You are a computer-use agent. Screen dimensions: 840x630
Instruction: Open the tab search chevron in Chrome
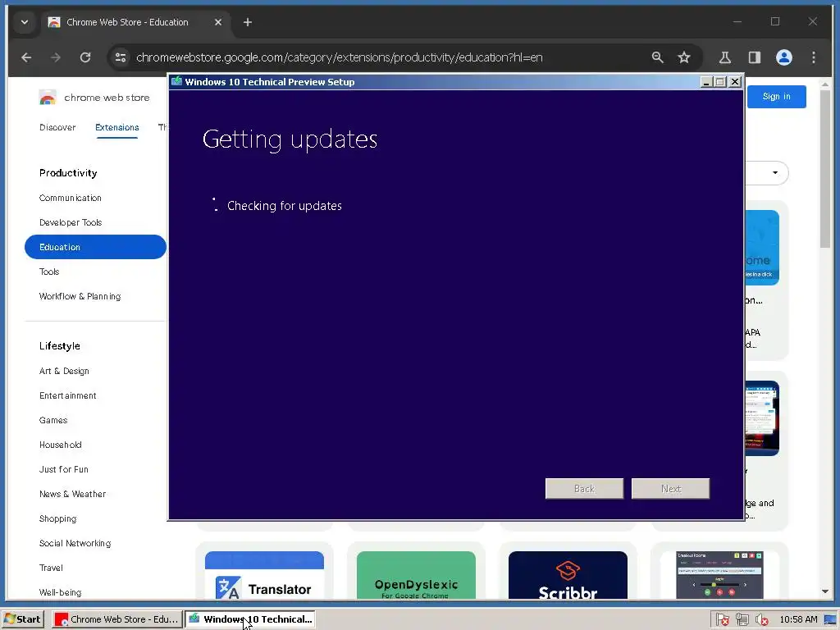tap(25, 22)
